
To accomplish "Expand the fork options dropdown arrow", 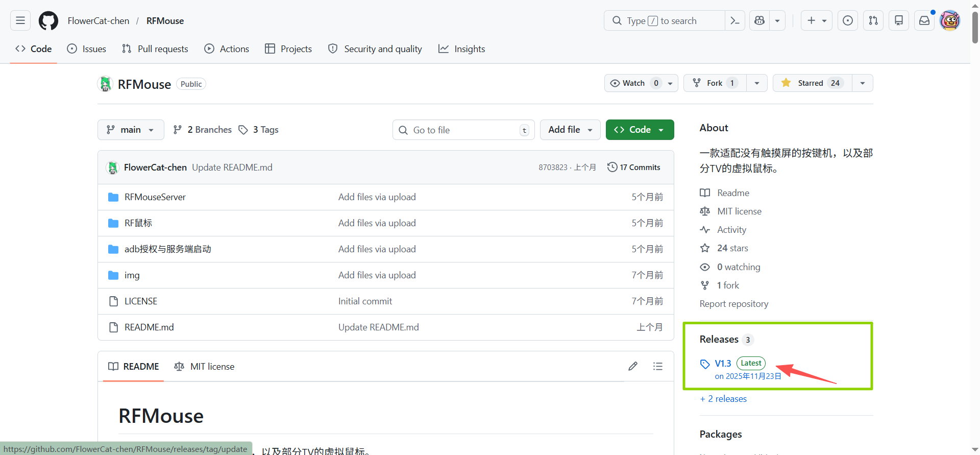I will (757, 83).
